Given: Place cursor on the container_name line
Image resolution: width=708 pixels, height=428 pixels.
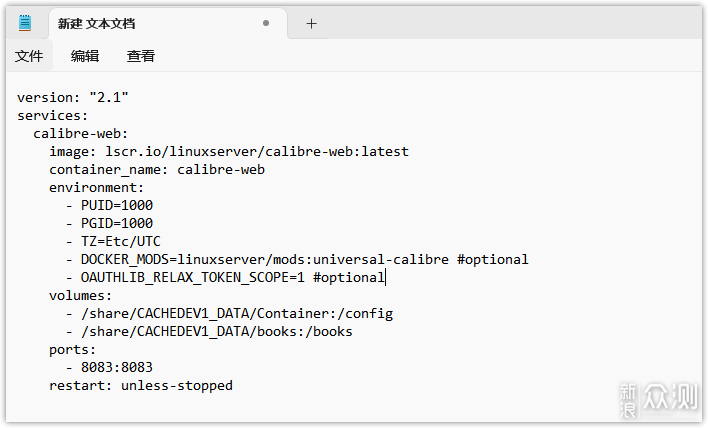Looking at the screenshot, I should point(157,169).
